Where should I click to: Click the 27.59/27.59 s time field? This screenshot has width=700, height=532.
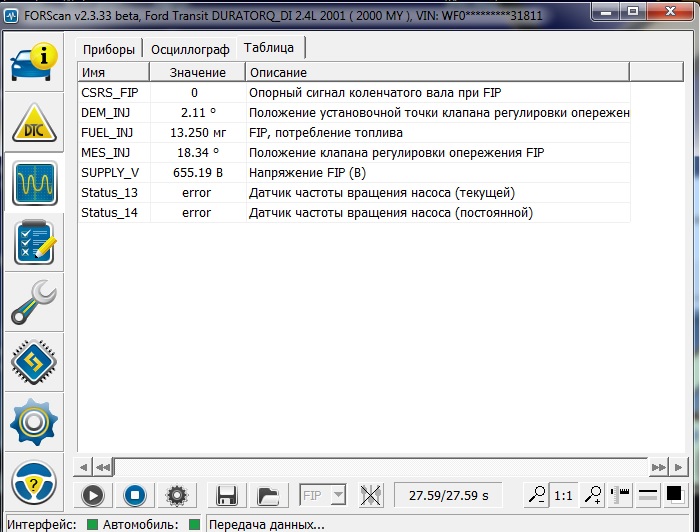448,495
